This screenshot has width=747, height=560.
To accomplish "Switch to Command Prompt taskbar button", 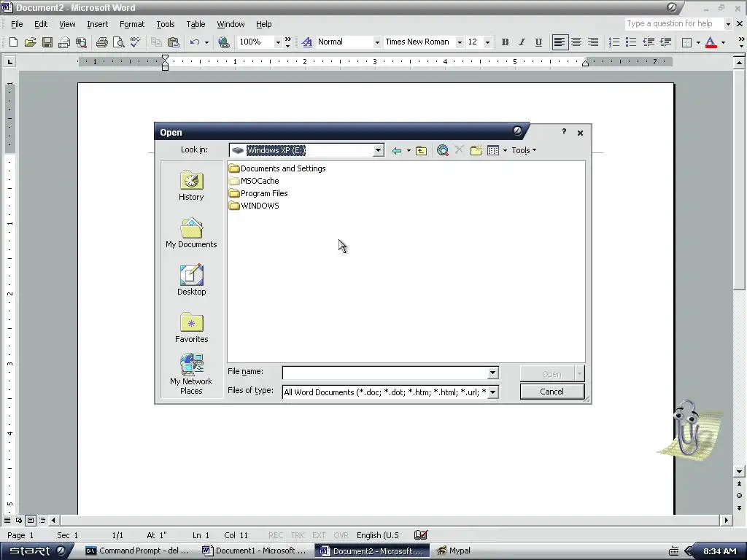I will pos(137,551).
